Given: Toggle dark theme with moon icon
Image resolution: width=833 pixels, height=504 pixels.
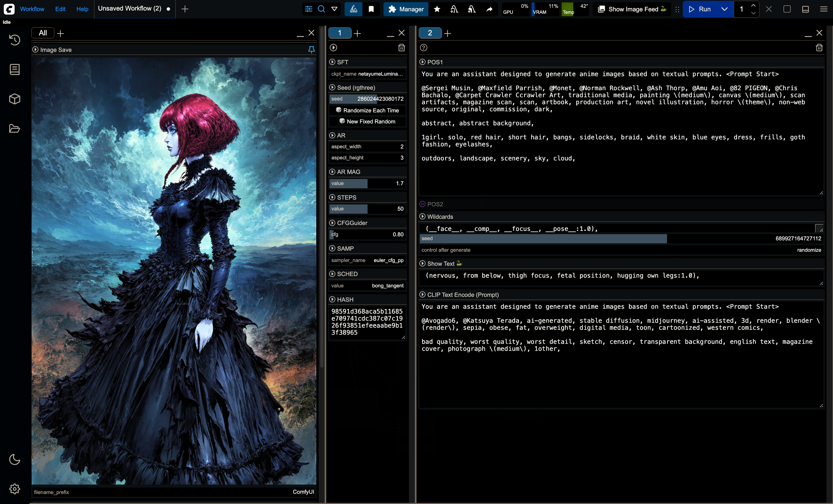Looking at the screenshot, I should click(x=15, y=459).
